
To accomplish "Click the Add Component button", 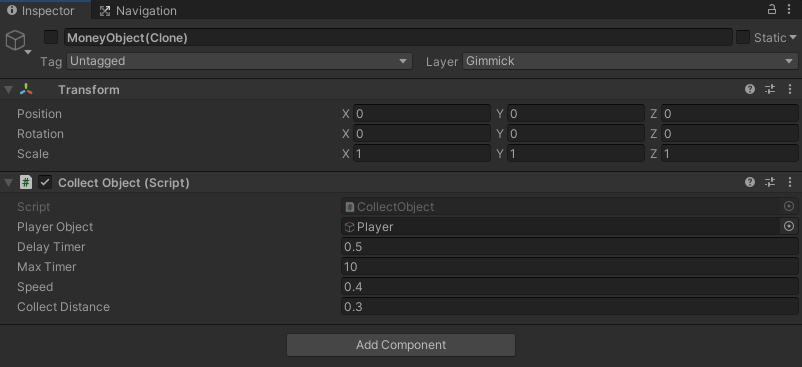I will [x=400, y=345].
